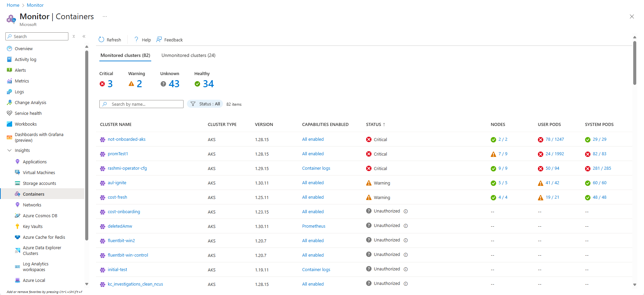Click the Search by name field
This screenshot has width=644, height=295.
pyautogui.click(x=141, y=104)
